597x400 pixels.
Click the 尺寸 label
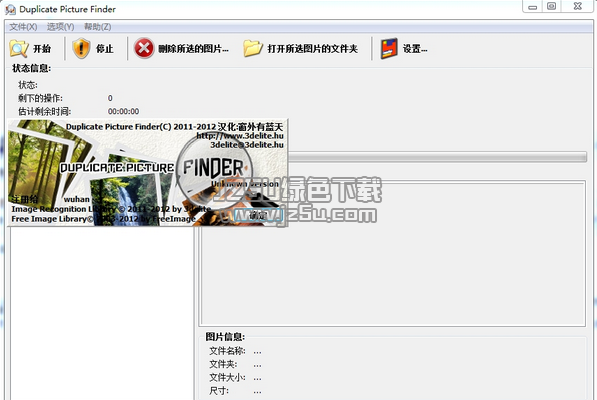point(219,391)
